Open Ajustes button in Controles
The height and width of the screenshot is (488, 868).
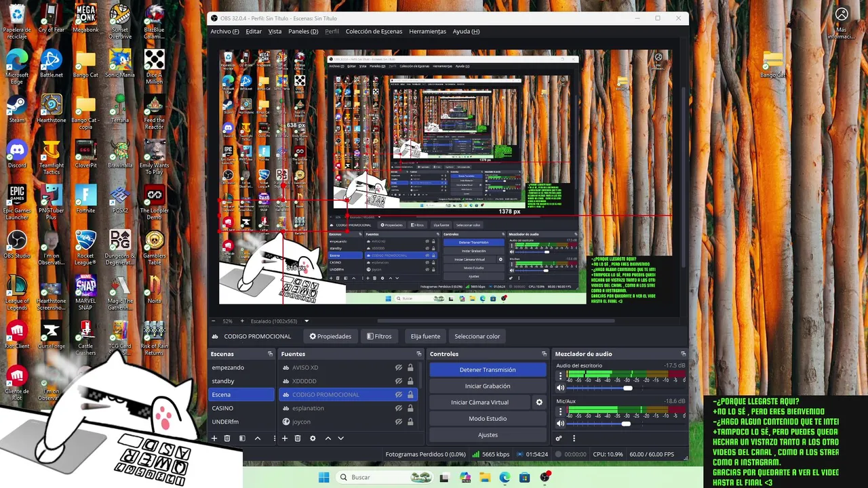pyautogui.click(x=488, y=434)
